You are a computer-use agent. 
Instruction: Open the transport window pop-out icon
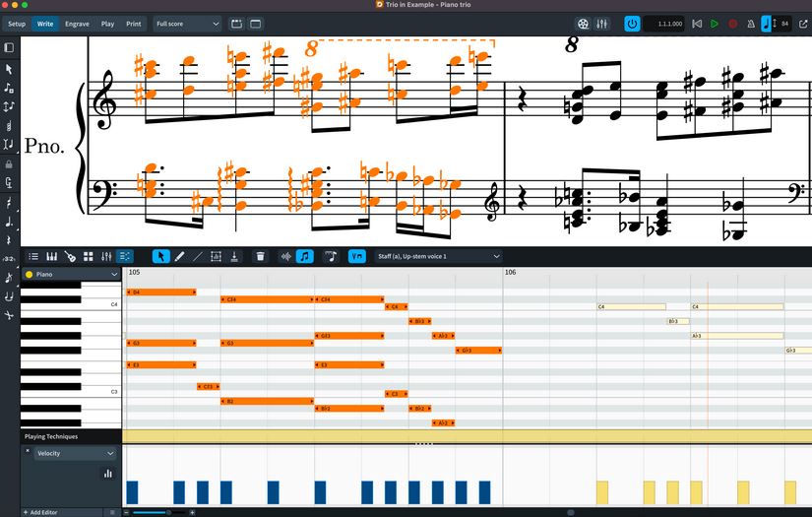[803, 24]
